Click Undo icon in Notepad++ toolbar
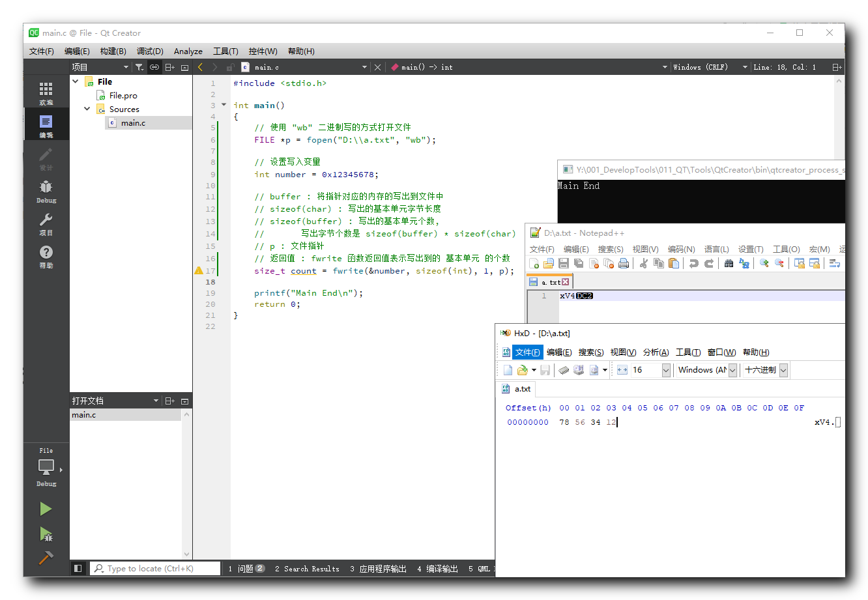868x600 pixels. tap(694, 263)
